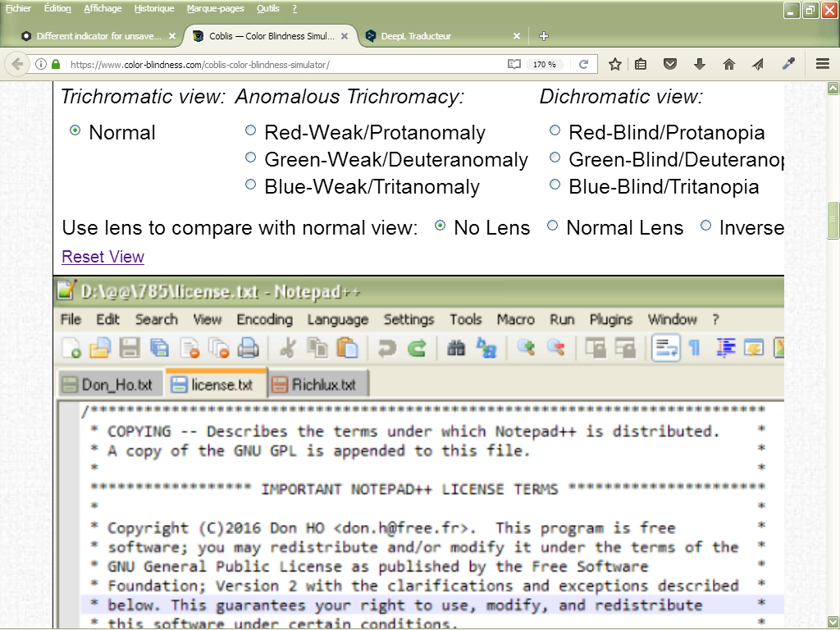Screen dimensions: 840x630
Task: Click Encoding menu in Notepad++ image
Action: (265, 320)
